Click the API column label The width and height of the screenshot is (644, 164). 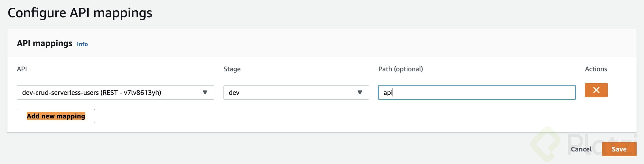pos(22,69)
